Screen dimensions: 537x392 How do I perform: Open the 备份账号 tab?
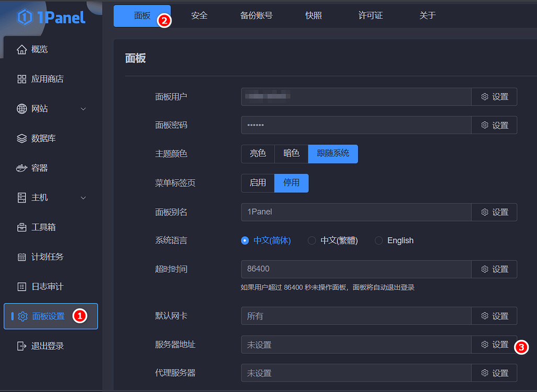(x=256, y=16)
